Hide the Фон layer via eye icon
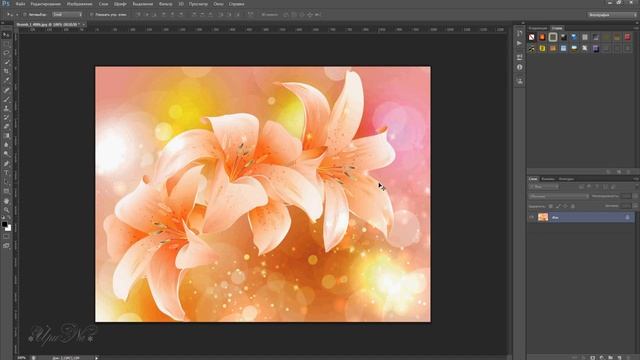 531,218
